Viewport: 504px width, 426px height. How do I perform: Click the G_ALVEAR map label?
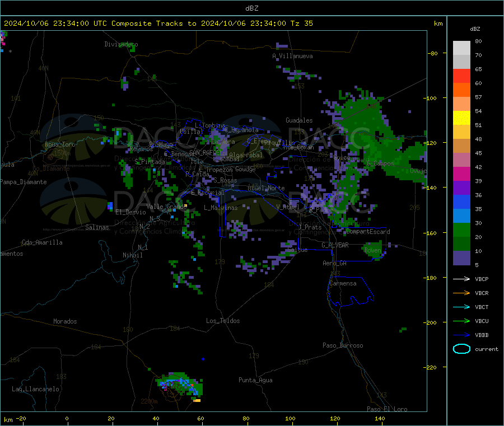[x=335, y=245]
